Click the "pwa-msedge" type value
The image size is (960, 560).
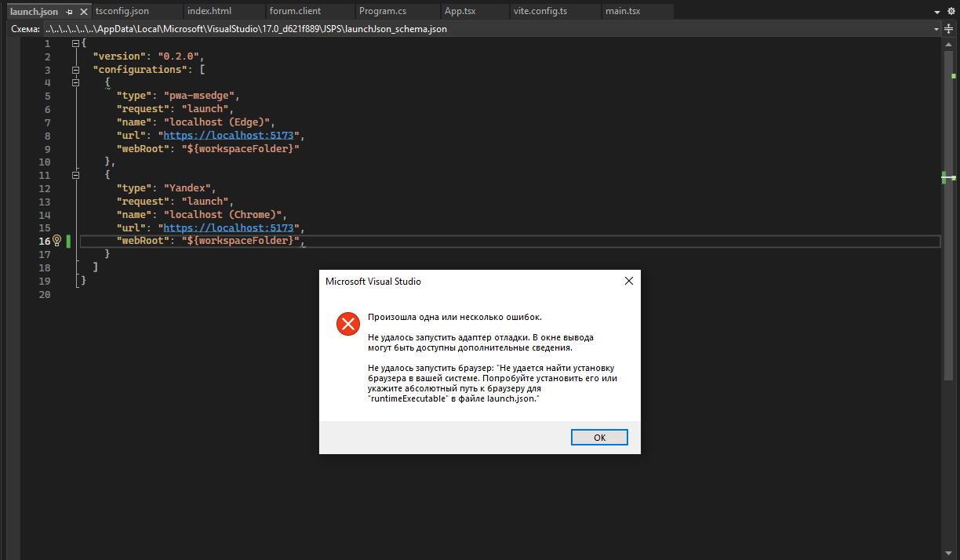tap(199, 96)
